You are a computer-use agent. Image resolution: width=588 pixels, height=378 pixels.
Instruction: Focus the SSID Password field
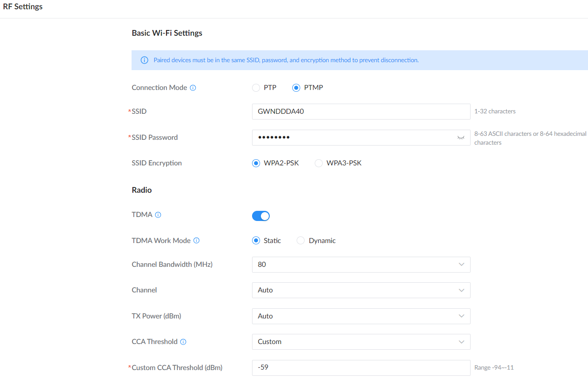(361, 138)
